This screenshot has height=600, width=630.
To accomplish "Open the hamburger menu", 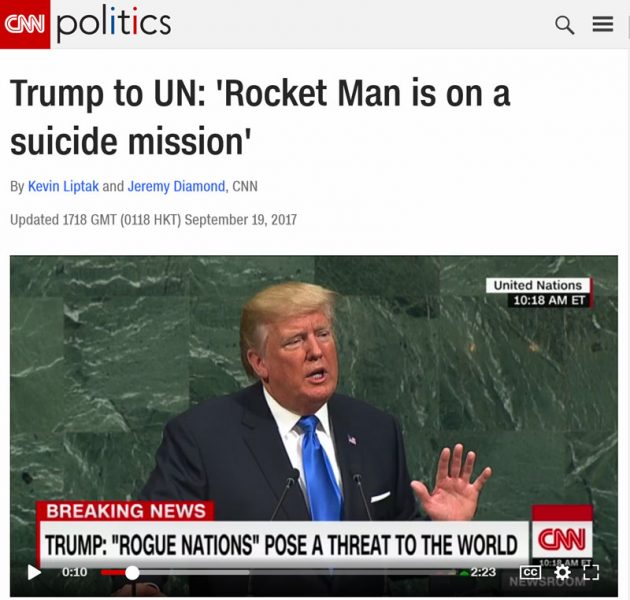I will (x=603, y=24).
